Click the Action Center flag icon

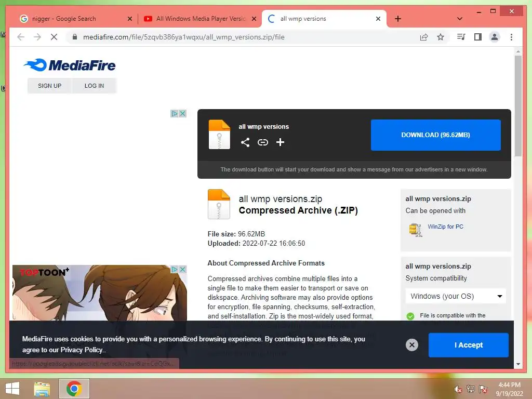[483, 389]
